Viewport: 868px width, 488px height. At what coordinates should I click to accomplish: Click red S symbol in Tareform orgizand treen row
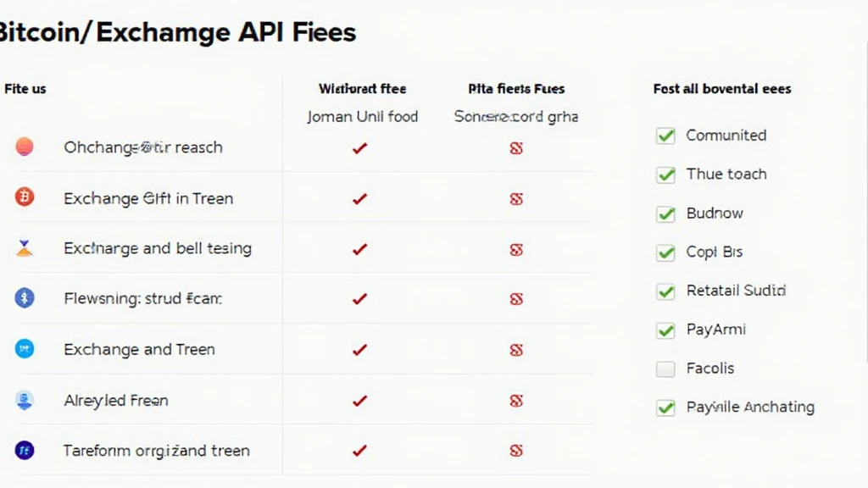516,450
